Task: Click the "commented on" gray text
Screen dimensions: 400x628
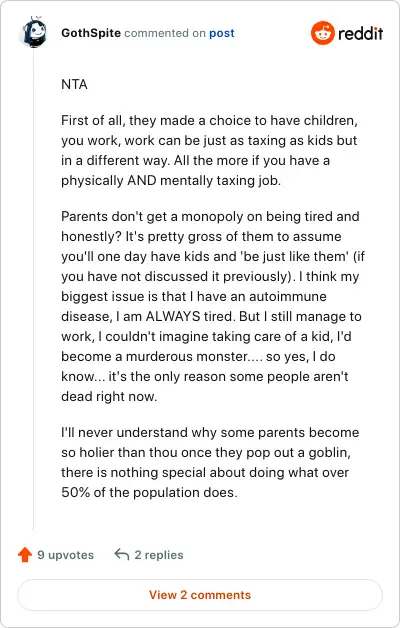Action: (165, 33)
